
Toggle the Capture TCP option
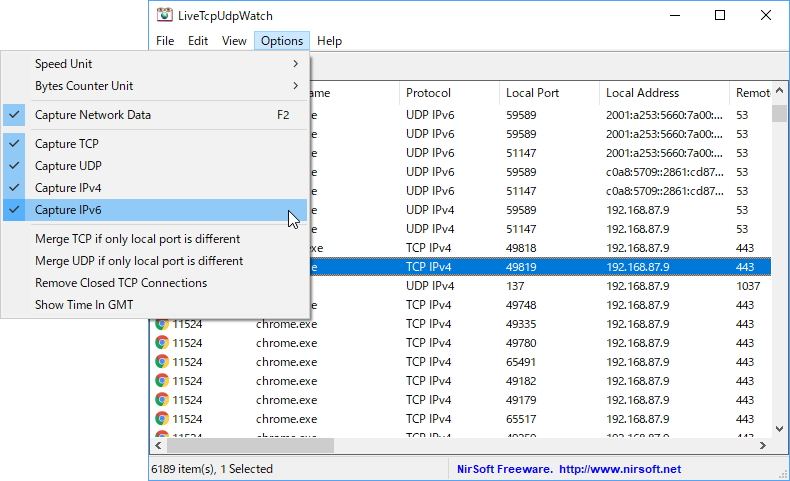(155, 144)
